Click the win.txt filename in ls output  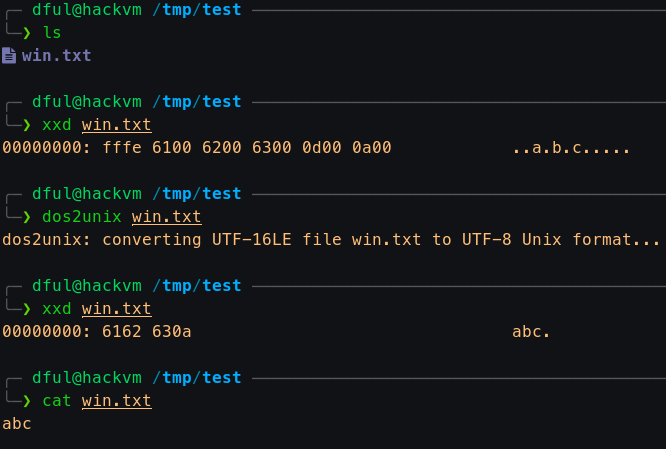coord(56,56)
